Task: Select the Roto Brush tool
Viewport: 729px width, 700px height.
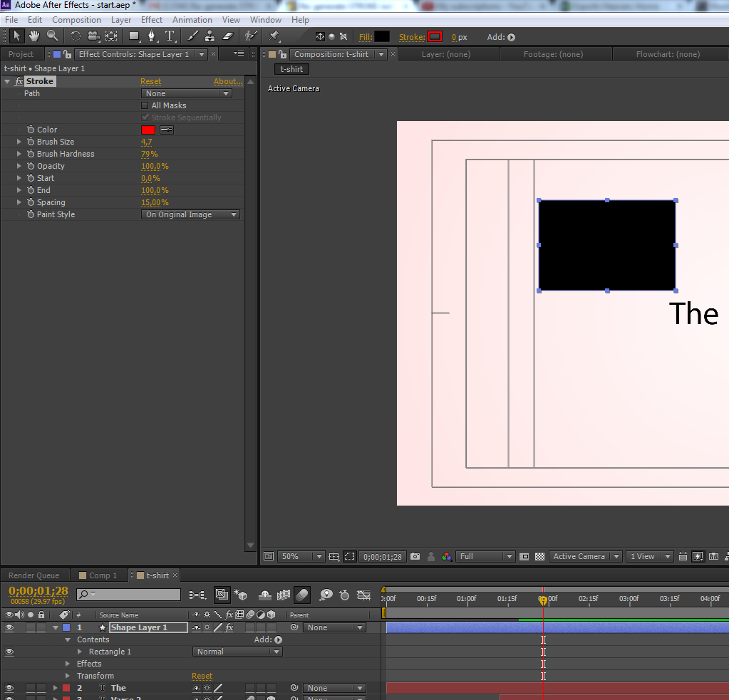Action: (x=251, y=36)
